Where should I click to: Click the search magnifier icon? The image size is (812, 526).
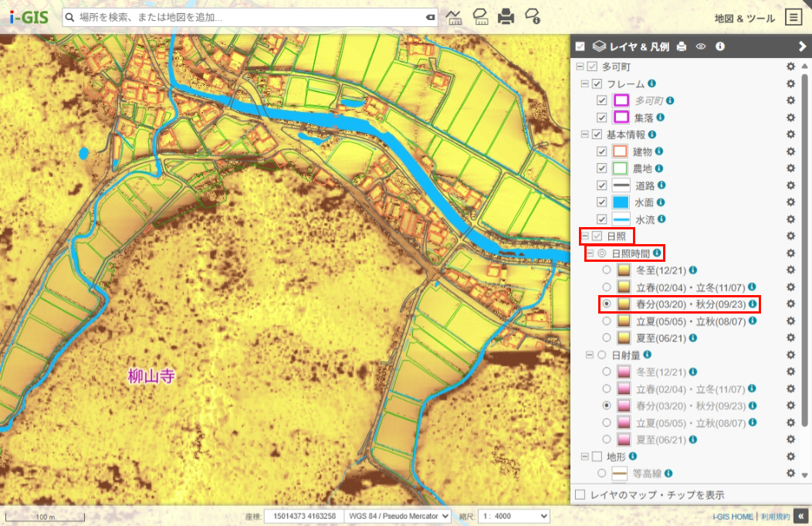point(70,17)
